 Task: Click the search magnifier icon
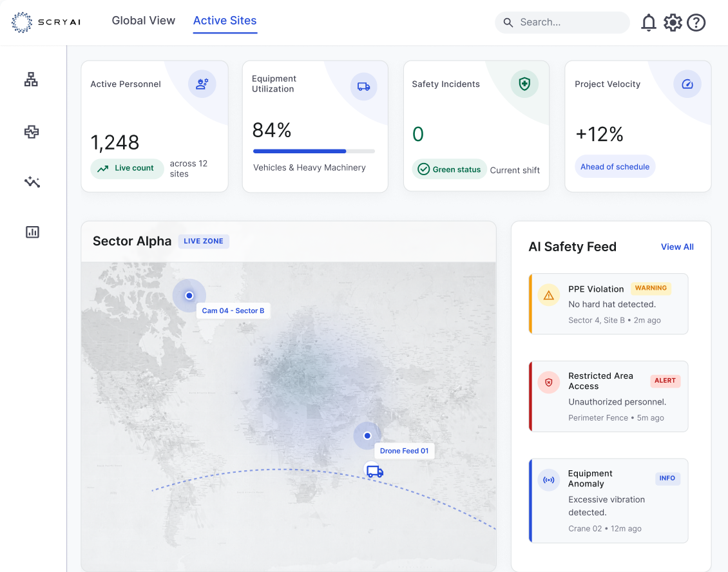coord(508,23)
